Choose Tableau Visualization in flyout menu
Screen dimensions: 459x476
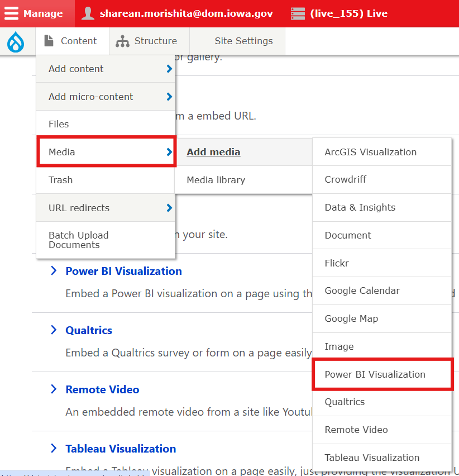click(x=382, y=458)
